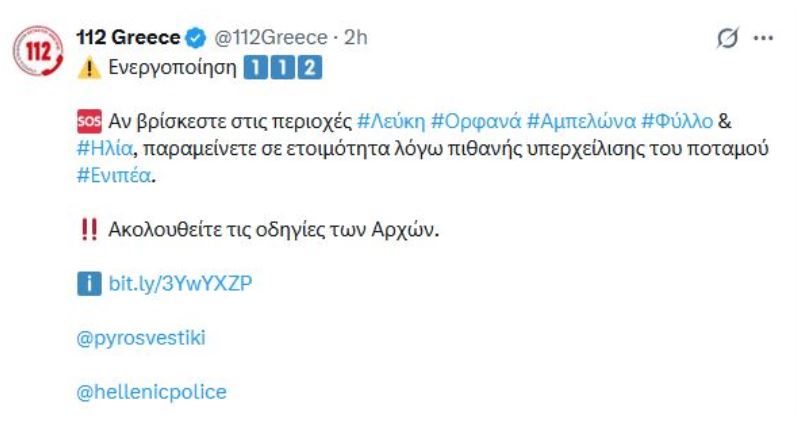Screen dimensions: 797x422
Task: Click the blue verified badge icon
Action: (x=196, y=38)
